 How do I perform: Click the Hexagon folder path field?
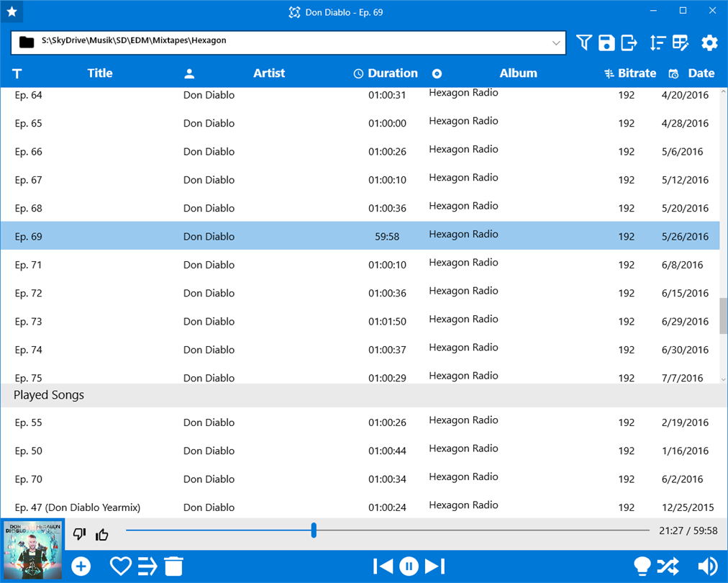coord(288,42)
